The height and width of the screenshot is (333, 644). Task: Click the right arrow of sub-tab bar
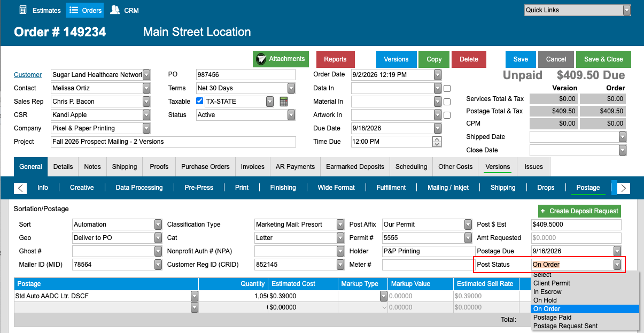pyautogui.click(x=624, y=188)
